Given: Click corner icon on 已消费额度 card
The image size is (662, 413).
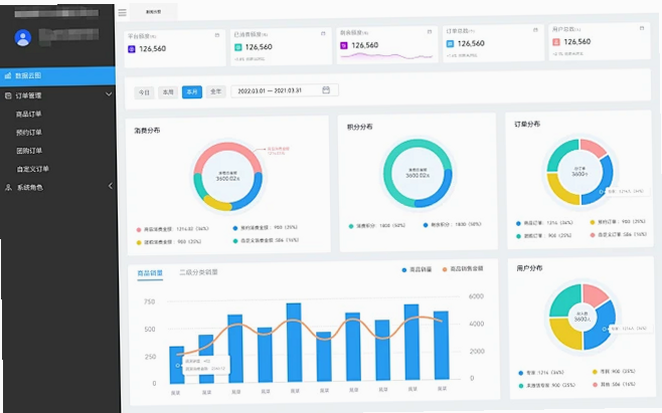Looking at the screenshot, I should [323, 33].
